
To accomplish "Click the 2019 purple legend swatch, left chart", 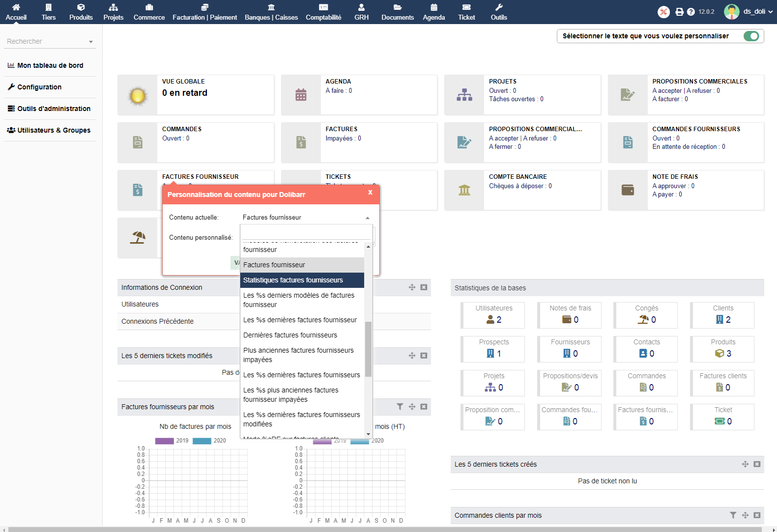I will pos(165,441).
